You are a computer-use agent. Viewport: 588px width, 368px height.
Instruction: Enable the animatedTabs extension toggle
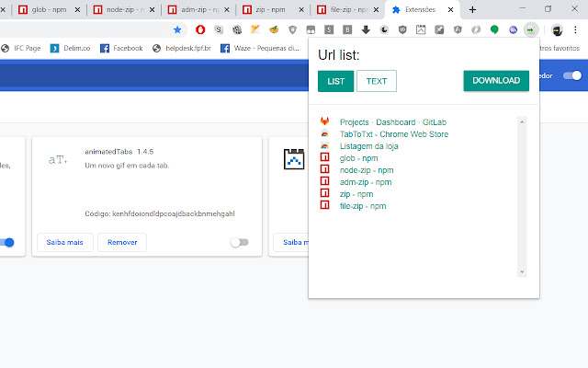(240, 242)
